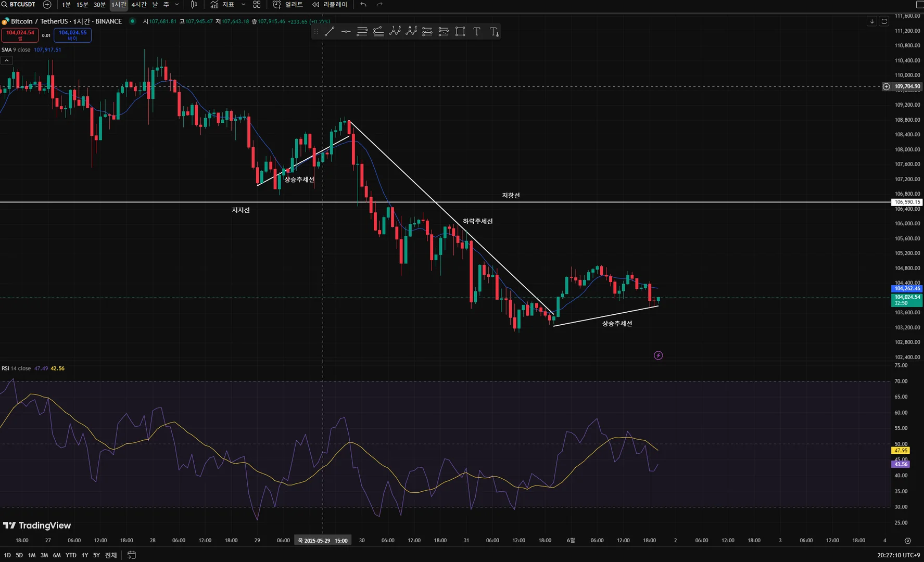This screenshot has height=562, width=924.
Task: Select the parallel lines drawing tool
Action: [362, 32]
